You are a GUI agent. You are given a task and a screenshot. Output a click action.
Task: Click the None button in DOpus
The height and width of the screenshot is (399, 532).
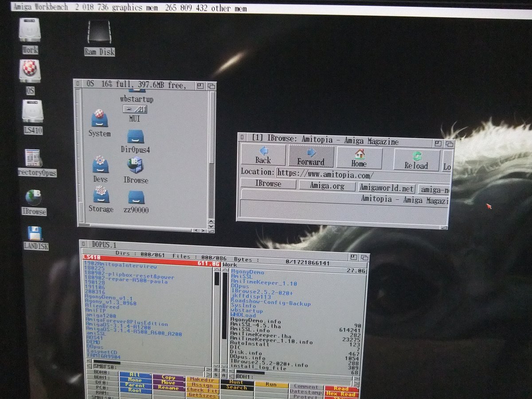point(135,380)
